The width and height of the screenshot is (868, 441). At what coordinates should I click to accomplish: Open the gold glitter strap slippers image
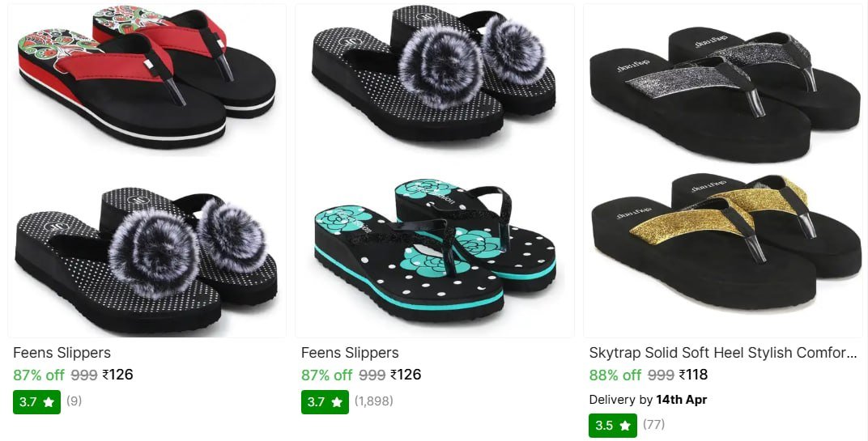(x=725, y=244)
